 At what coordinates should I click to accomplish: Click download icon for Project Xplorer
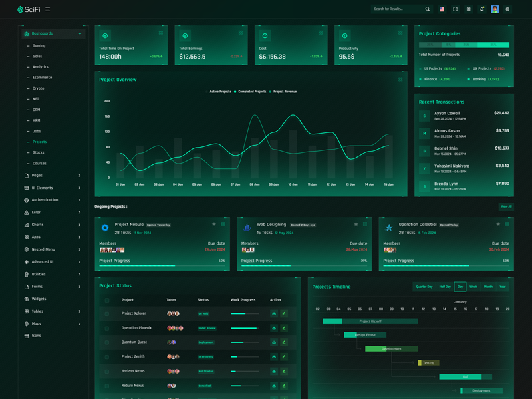point(274,313)
